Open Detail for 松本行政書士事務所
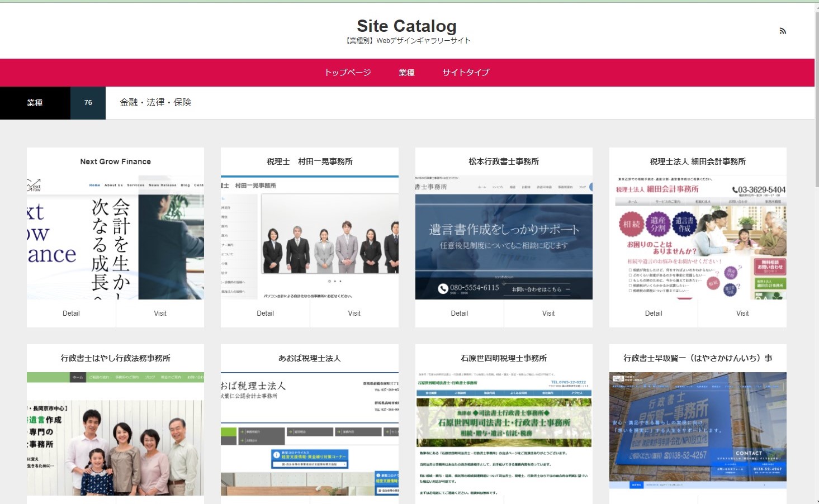 [460, 313]
